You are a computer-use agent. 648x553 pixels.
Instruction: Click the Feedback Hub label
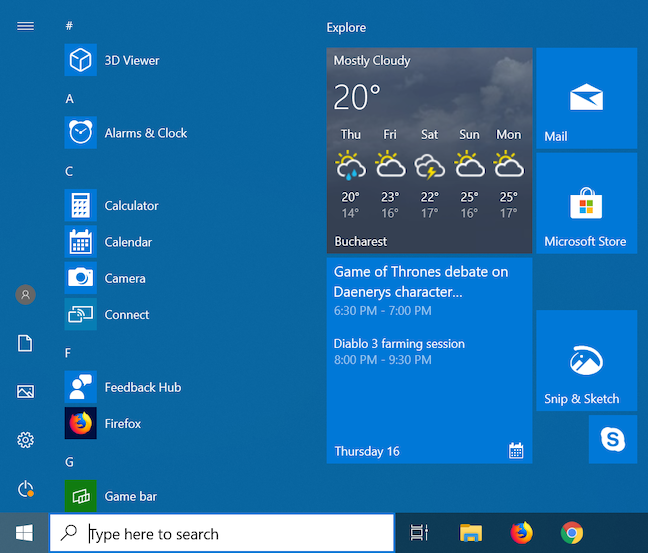[143, 387]
